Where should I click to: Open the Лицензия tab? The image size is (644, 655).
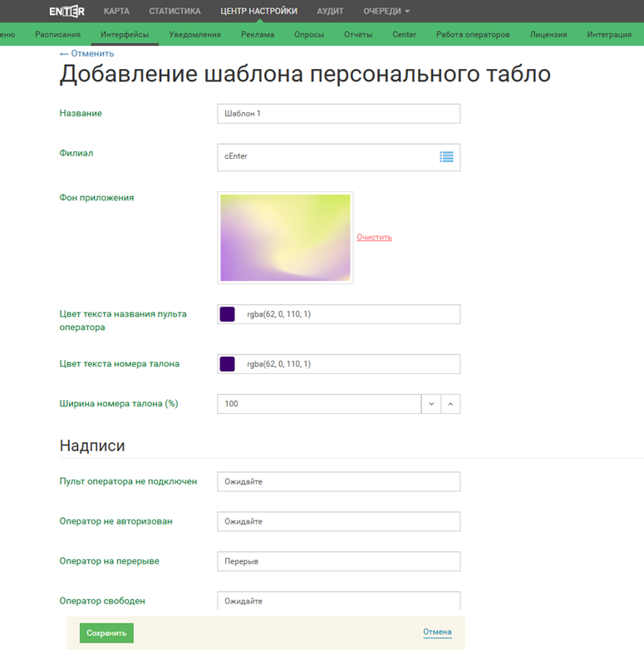click(x=548, y=35)
